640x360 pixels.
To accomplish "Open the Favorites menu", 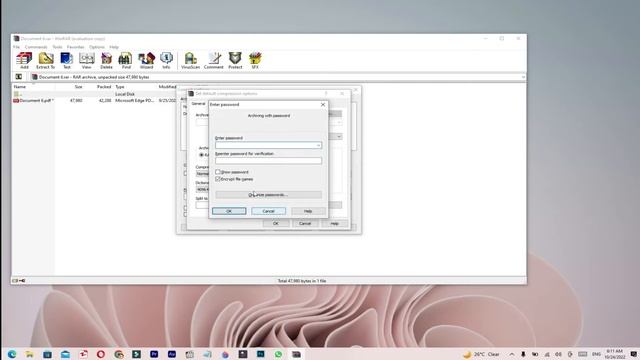I will click(x=76, y=47).
